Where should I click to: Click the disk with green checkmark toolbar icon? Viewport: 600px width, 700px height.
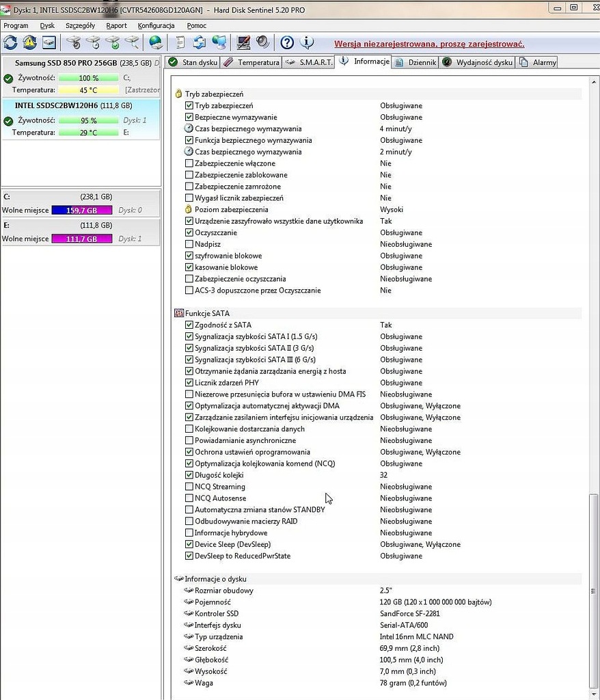113,43
